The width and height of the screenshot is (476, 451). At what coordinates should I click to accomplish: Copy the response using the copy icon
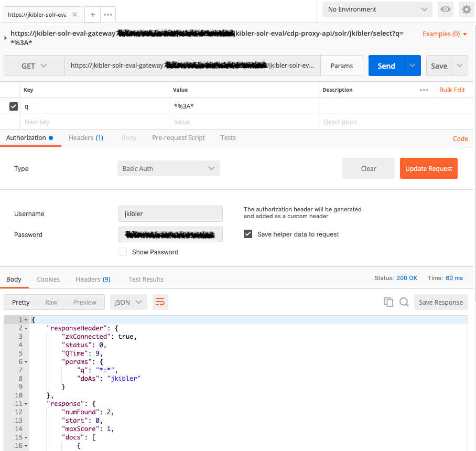(388, 302)
